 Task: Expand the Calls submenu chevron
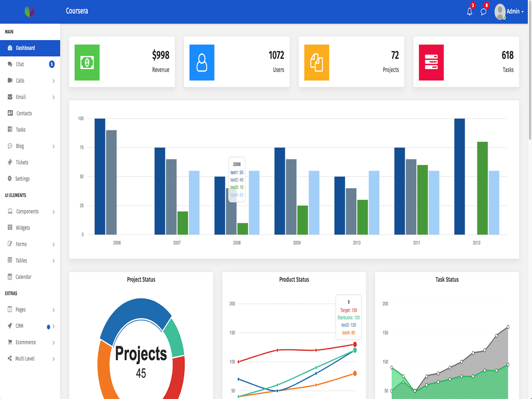[x=54, y=81]
